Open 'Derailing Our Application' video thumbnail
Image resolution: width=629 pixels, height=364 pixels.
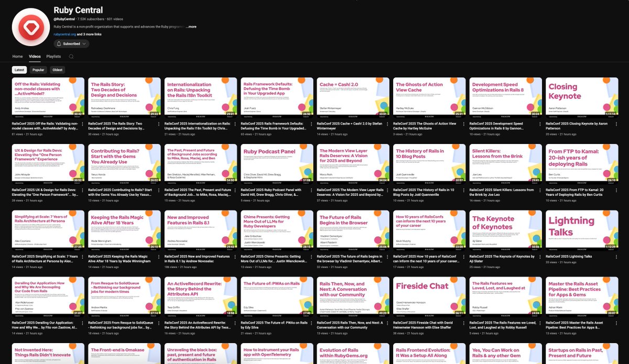click(x=48, y=296)
